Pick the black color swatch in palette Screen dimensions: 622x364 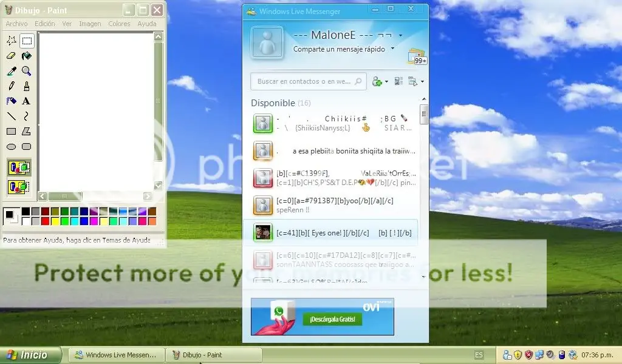[26, 212]
